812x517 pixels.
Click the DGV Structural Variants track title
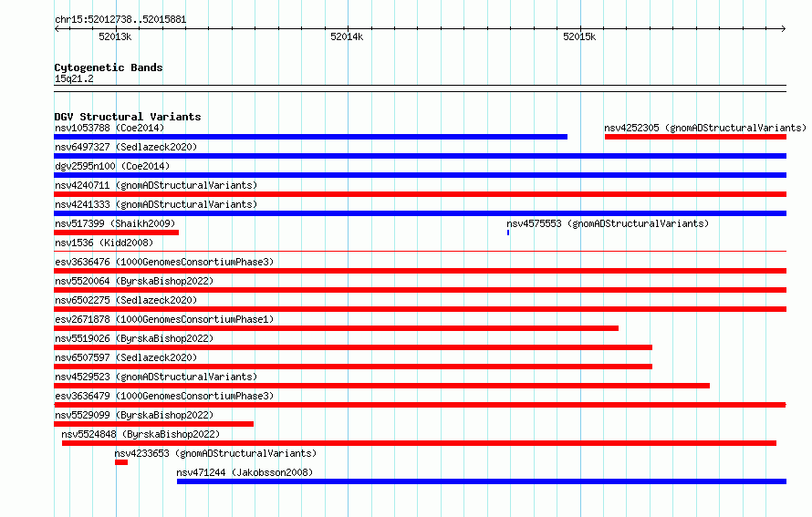pos(128,117)
